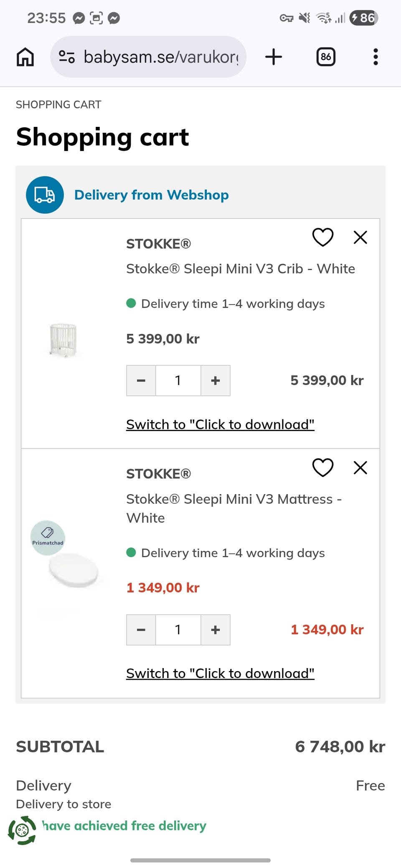Viewport: 401px width, 868px height.
Task: Tap the delivery truck icon
Action: (x=45, y=195)
